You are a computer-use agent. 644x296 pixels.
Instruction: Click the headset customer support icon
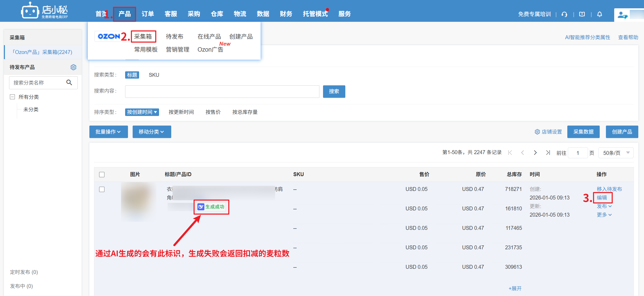pos(564,14)
